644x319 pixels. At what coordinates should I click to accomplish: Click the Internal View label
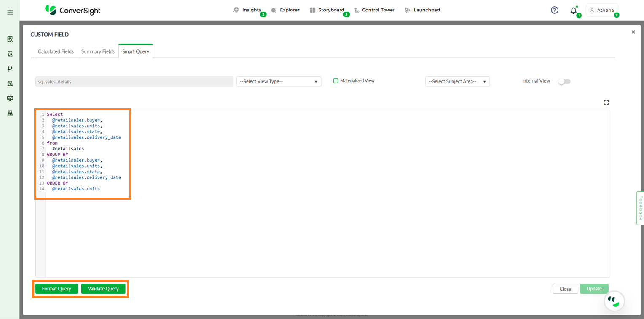(536, 81)
